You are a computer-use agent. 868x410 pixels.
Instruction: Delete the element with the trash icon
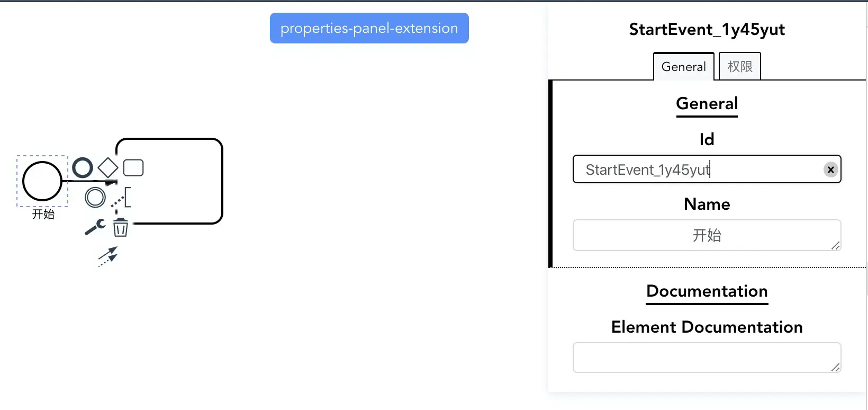point(121,228)
